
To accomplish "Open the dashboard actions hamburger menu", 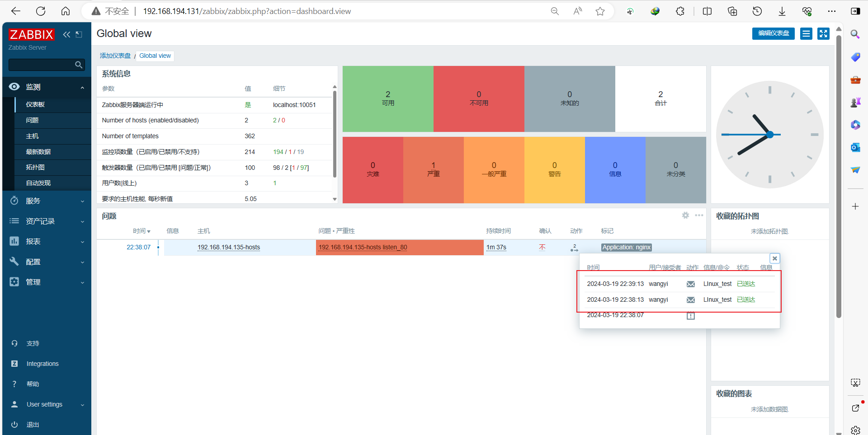I will (x=806, y=33).
